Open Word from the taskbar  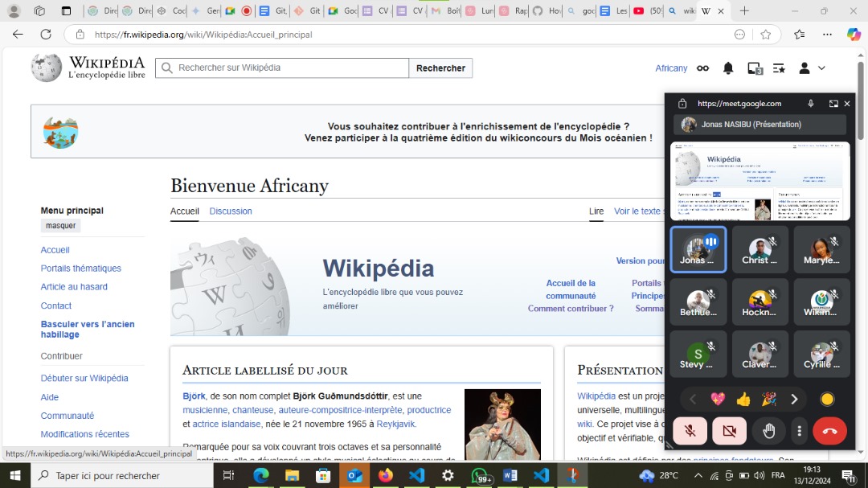tap(510, 475)
